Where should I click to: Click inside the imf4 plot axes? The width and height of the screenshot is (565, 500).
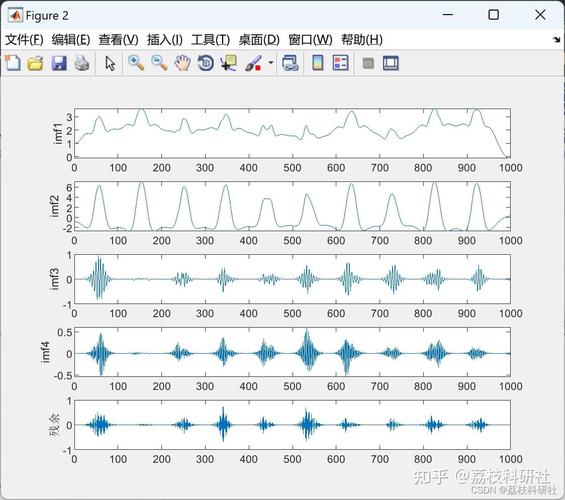[292, 352]
